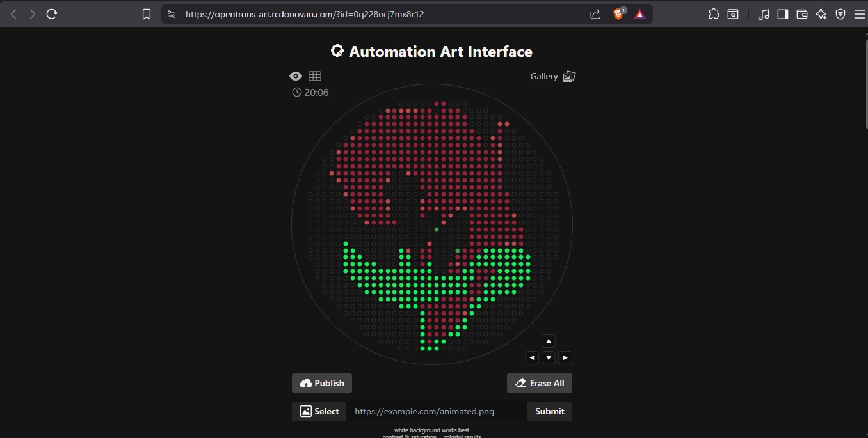Viewport: 868px width, 438px height.
Task: Go back with browser back arrow
Action: pos(14,14)
